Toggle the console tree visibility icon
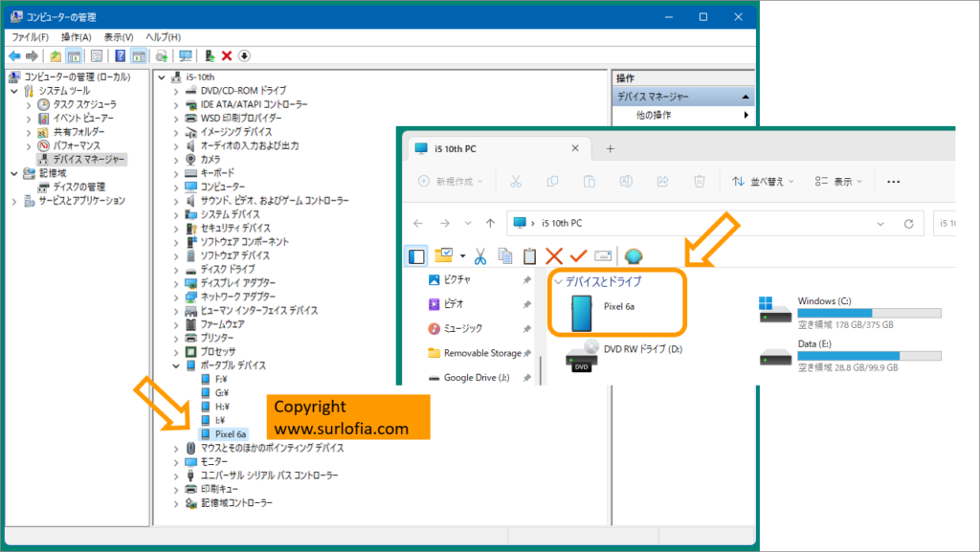The height and width of the screenshot is (552, 980). (x=74, y=55)
